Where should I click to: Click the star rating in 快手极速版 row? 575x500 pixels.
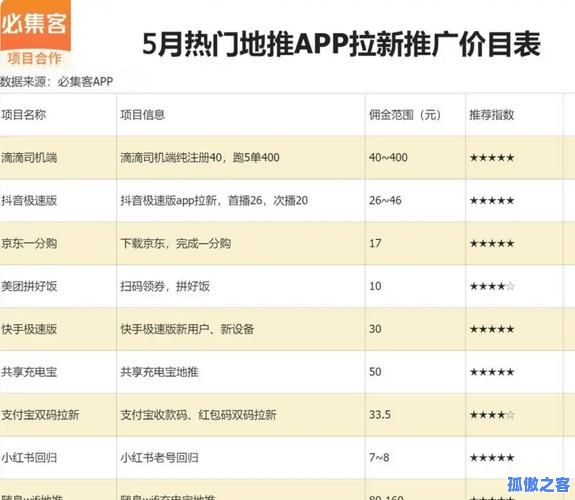tap(492, 329)
